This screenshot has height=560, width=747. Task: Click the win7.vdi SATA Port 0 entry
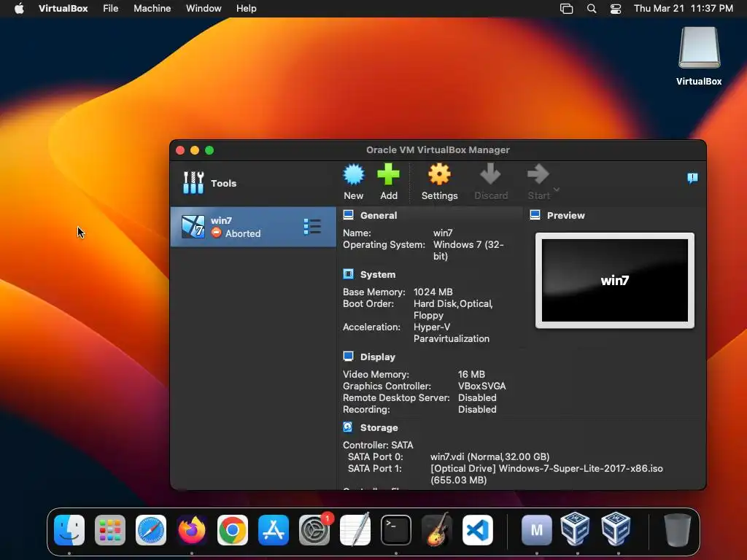tap(489, 456)
